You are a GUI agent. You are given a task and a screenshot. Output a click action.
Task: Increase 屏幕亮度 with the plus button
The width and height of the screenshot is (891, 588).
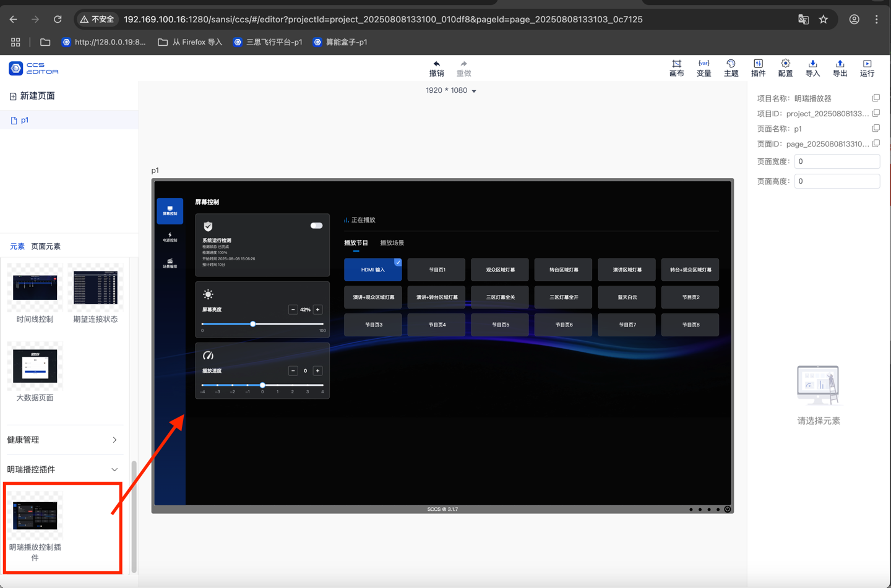[x=317, y=309]
